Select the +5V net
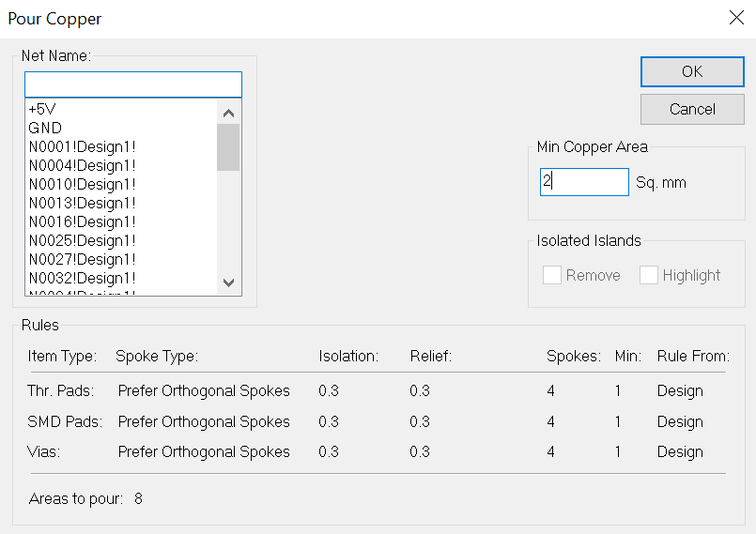Screen dimensions: 756x534 pos(42,109)
